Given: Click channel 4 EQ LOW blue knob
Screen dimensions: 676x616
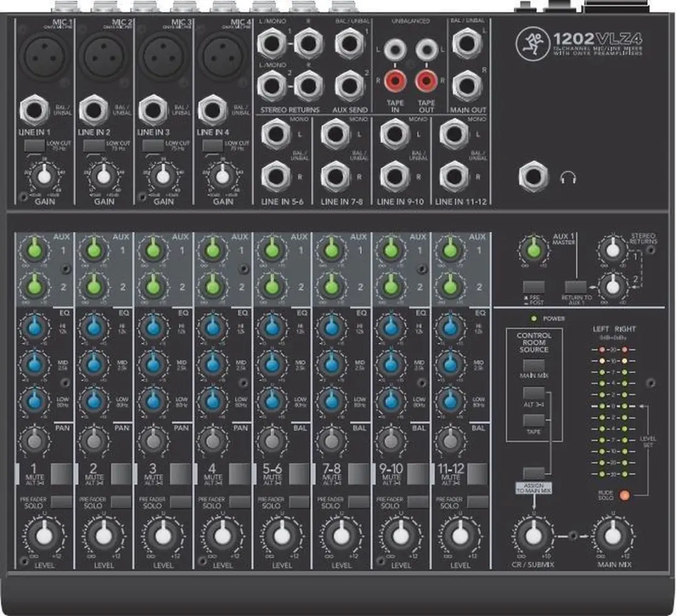Looking at the screenshot, I should coord(213,401).
